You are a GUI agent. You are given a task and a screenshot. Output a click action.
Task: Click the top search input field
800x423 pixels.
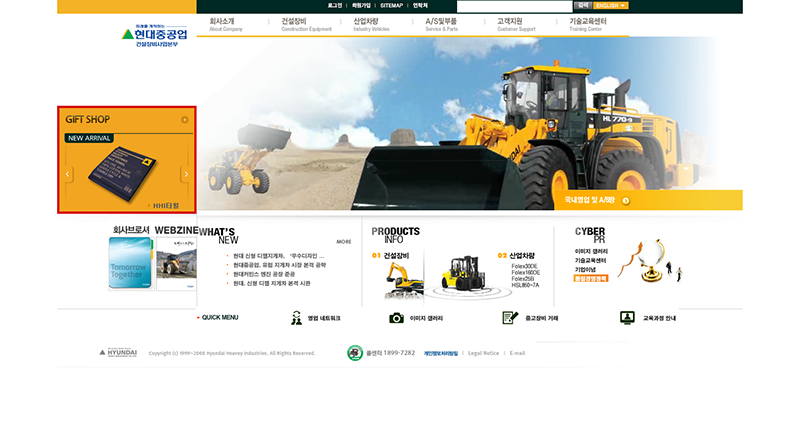click(x=514, y=6)
